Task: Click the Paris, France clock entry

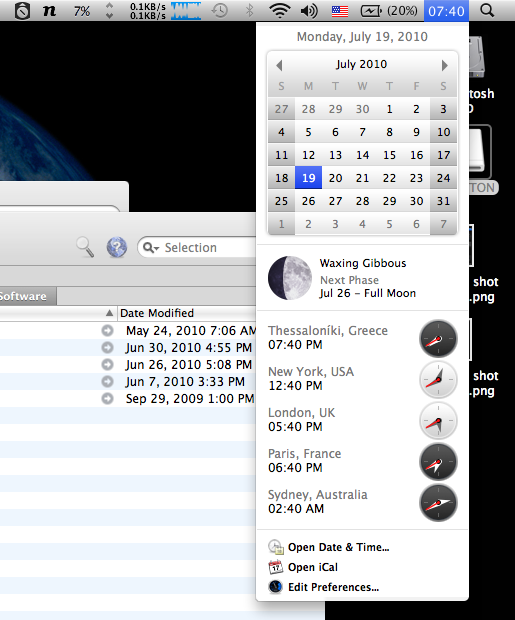Action: 362,461
